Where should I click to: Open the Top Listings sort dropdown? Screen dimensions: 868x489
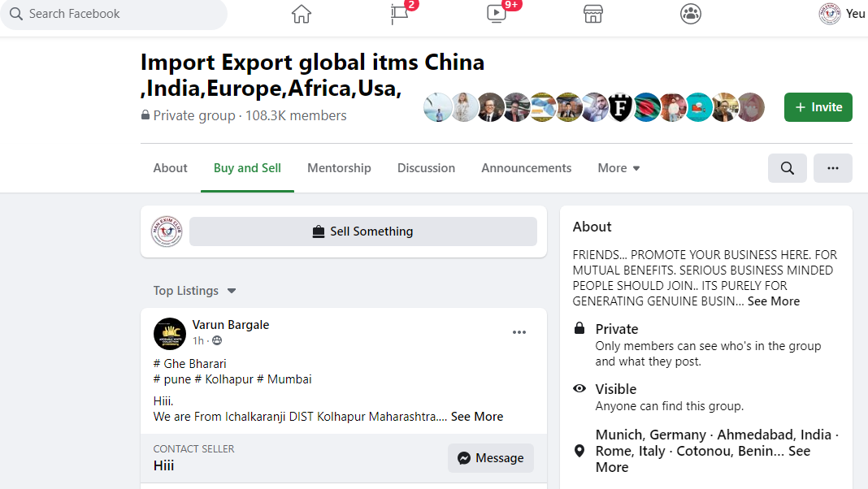coord(194,291)
